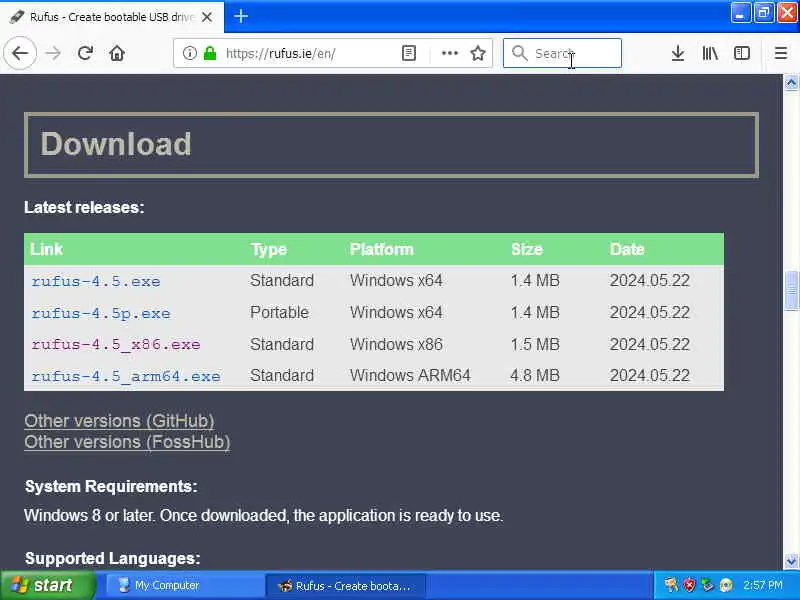This screenshot has height=600, width=800.
Task: Select Rufus taskbar button
Action: tap(345, 585)
